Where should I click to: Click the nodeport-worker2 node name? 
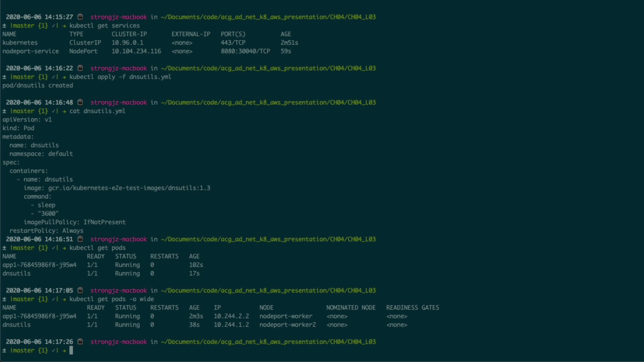[287, 325]
